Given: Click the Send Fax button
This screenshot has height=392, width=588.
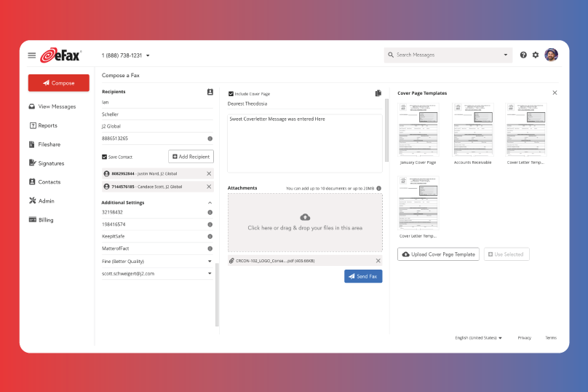Looking at the screenshot, I should click(363, 276).
